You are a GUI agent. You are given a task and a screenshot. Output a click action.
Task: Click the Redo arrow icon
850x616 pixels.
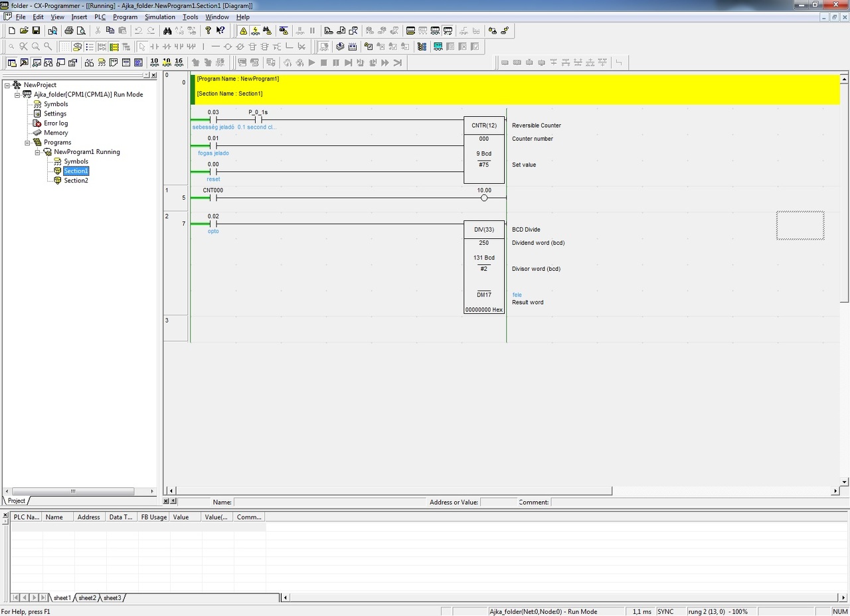[x=151, y=31]
